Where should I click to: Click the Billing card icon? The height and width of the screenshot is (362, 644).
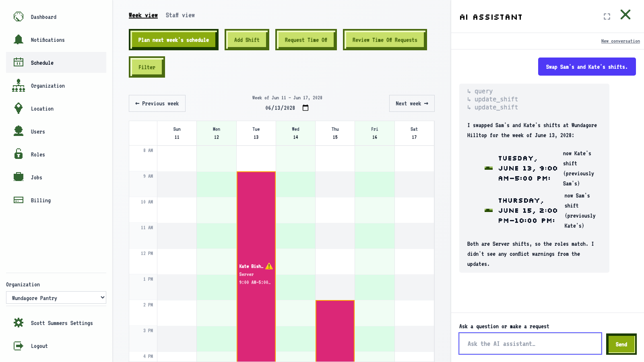19,200
